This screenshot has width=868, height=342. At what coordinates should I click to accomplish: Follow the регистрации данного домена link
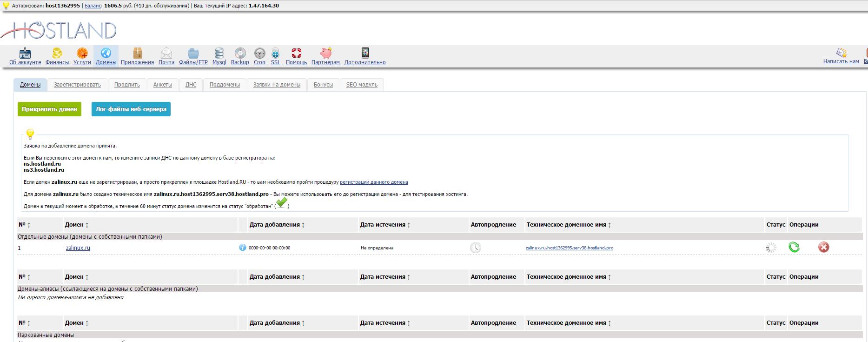(374, 182)
